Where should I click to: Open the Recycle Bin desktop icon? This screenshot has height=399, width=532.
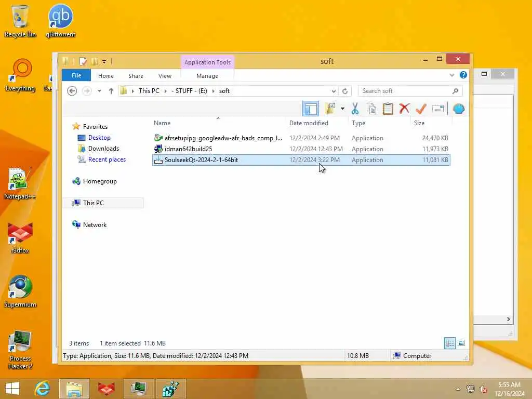click(20, 21)
